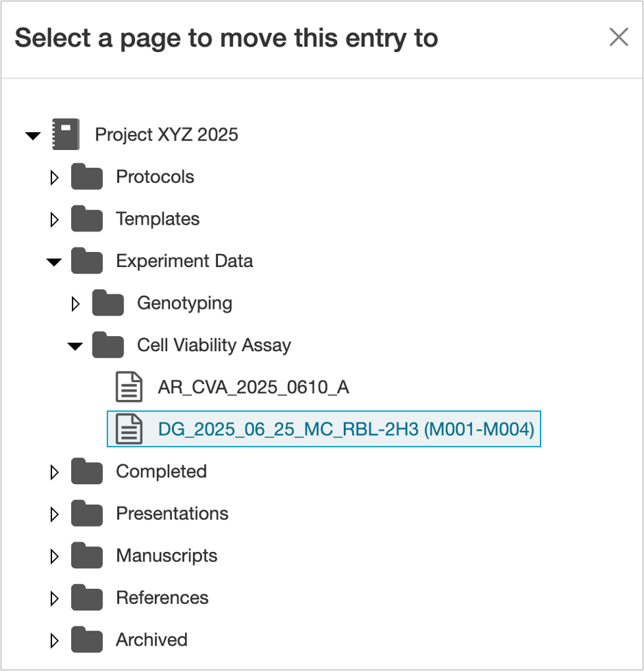Viewport: 644px width, 671px height.
Task: Expand the References folder
Action: (x=54, y=597)
